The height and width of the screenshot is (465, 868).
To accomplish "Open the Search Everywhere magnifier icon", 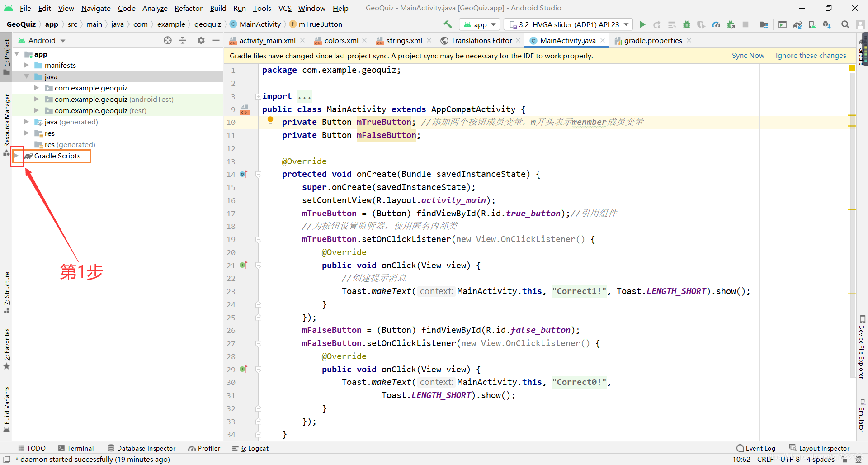I will click(x=845, y=24).
